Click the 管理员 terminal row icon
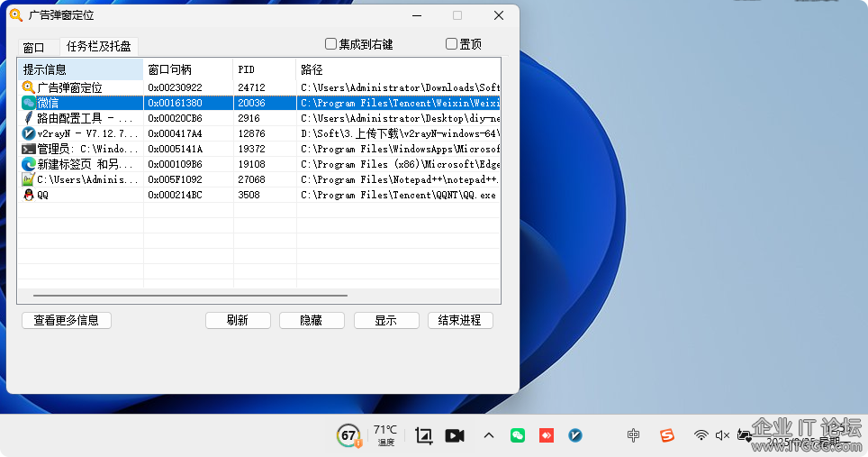Image resolution: width=868 pixels, height=457 pixels. (28, 149)
